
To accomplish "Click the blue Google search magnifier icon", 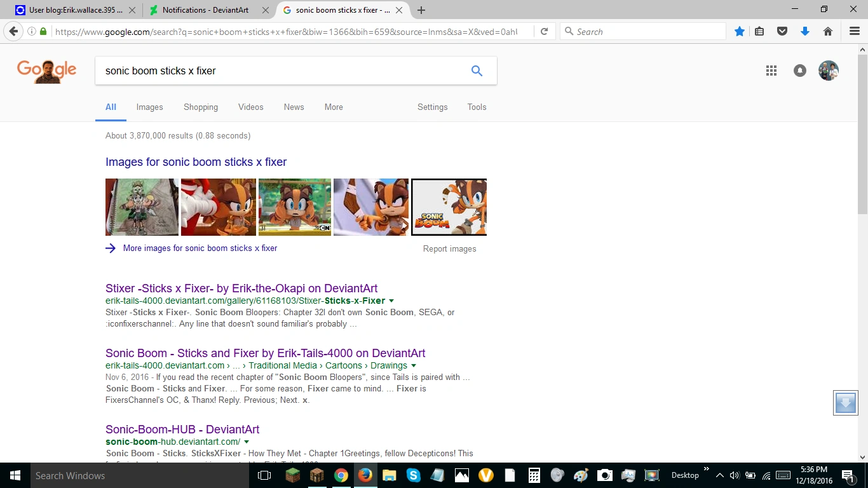I will [x=477, y=71].
